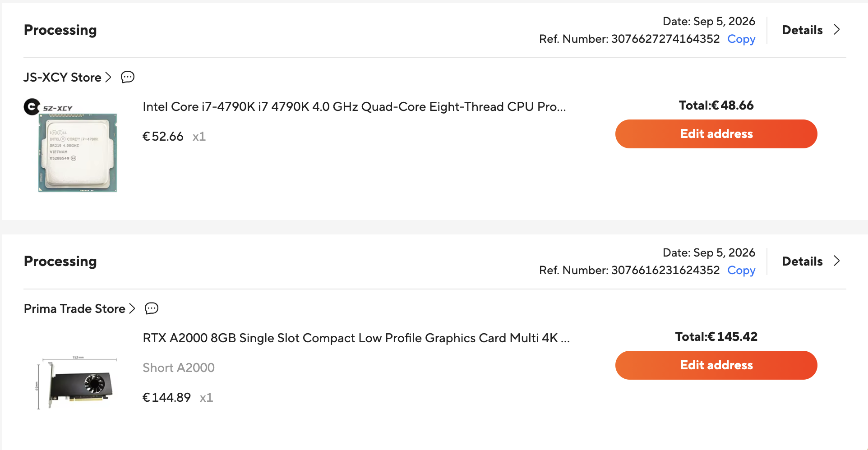This screenshot has height=450, width=868.
Task: Visit Prima Trade Store page
Action: [x=74, y=309]
